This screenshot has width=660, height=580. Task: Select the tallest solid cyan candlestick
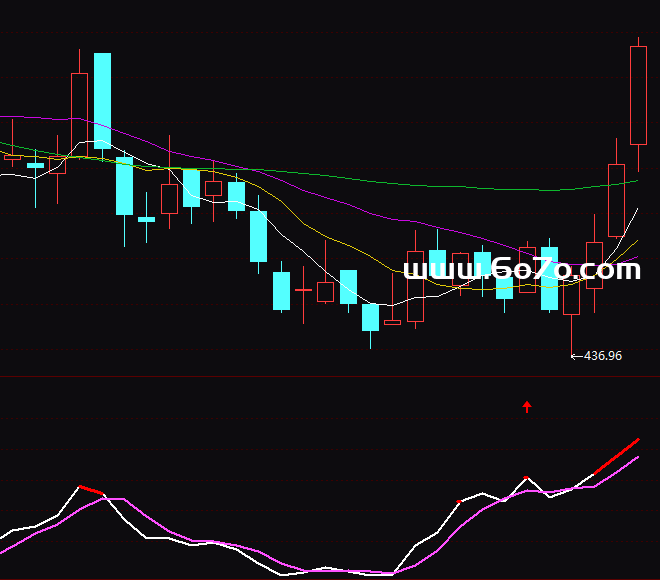[102, 100]
